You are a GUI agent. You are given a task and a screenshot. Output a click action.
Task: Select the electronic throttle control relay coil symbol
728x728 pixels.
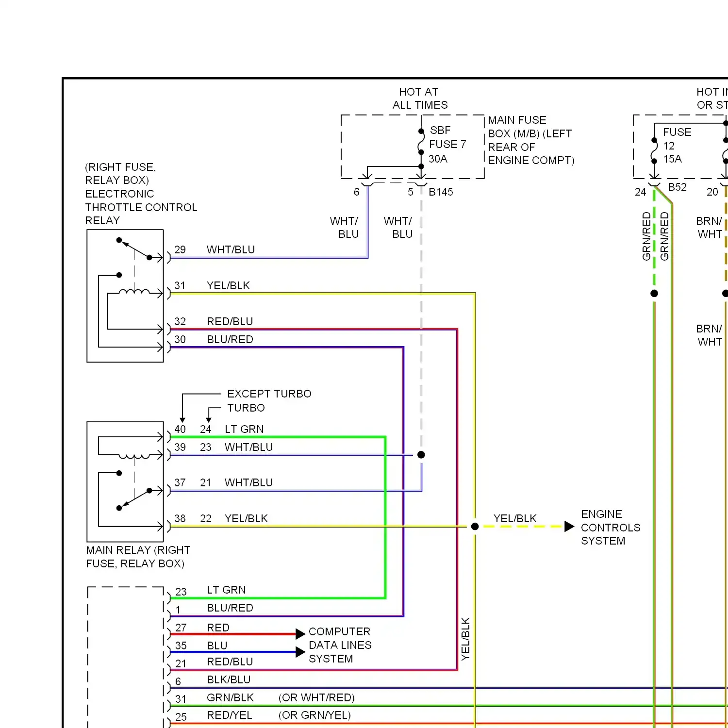tap(134, 291)
